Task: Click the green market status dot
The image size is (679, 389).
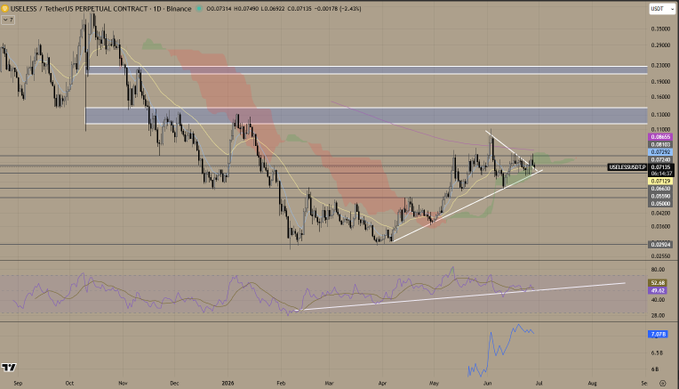Action: 199,9
